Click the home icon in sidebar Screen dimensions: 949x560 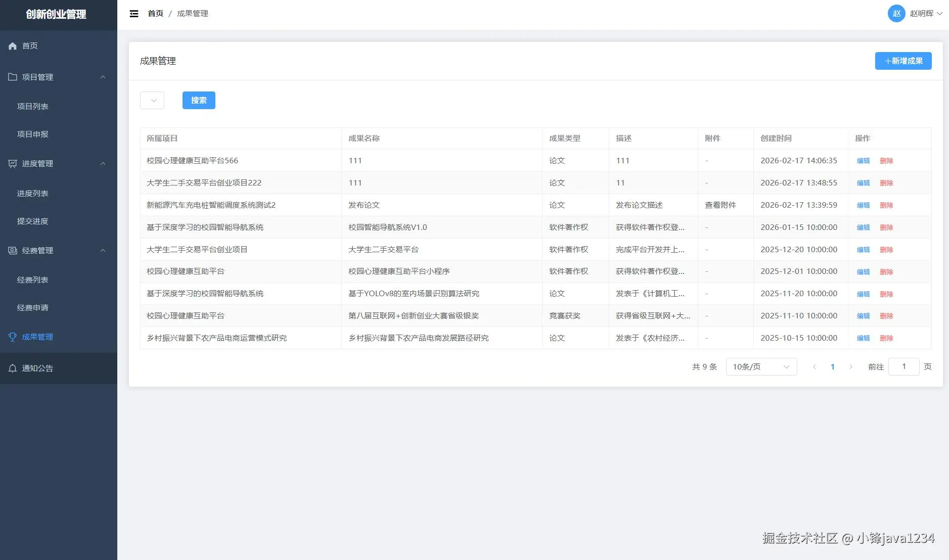click(x=13, y=46)
